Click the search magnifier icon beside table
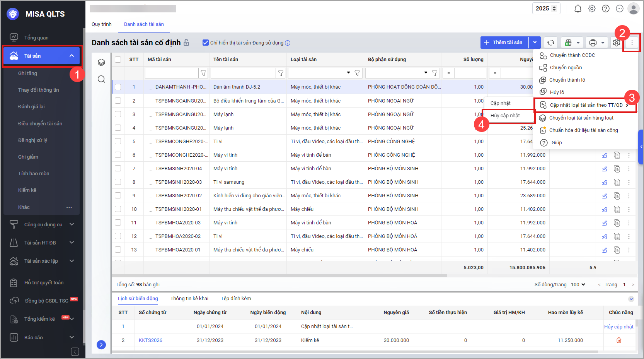This screenshot has width=644, height=359. click(101, 79)
